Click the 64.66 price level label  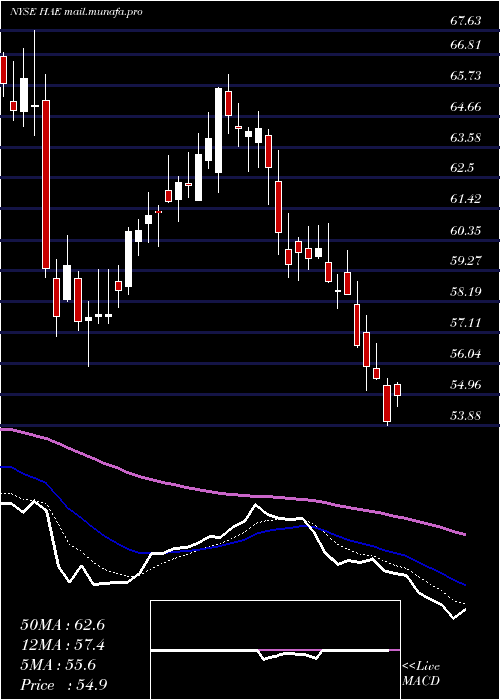465,107
